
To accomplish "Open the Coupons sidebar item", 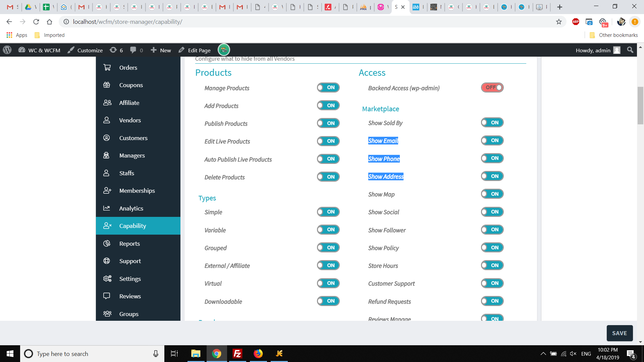I will tap(138, 85).
